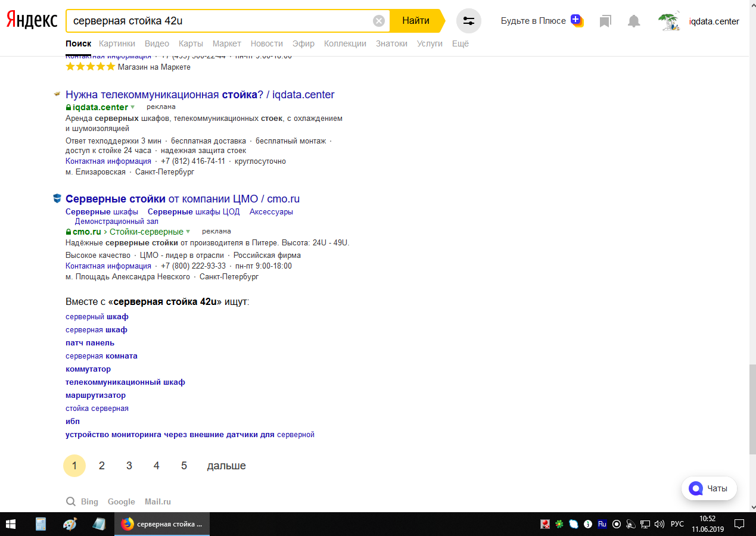Open search settings filter icon
The image size is (756, 536).
click(469, 21)
